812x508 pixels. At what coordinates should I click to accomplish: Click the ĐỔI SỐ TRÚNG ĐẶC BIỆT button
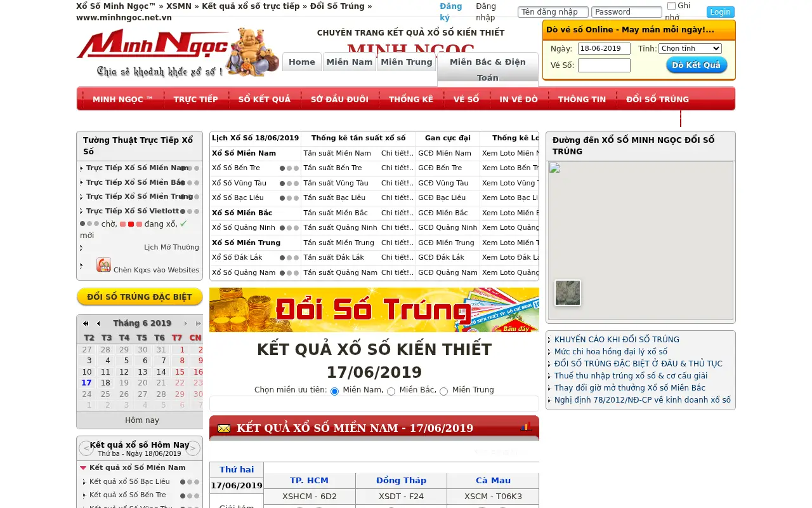[x=140, y=297]
